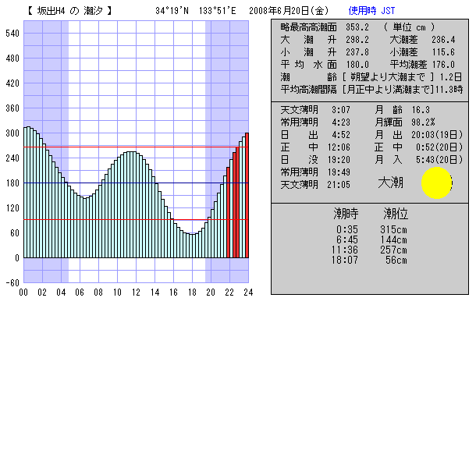Click the tide time 11:36

pyautogui.click(x=345, y=250)
